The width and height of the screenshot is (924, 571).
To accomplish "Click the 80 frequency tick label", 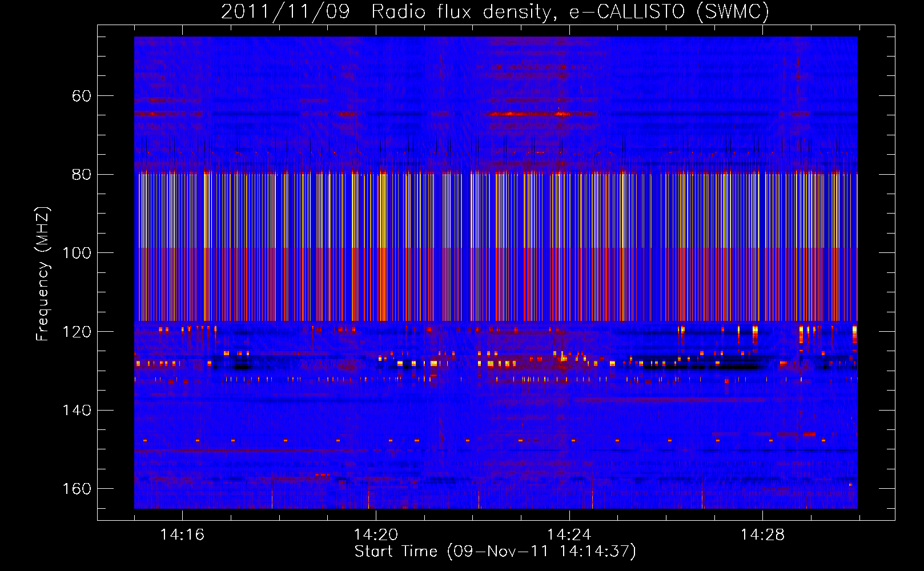I will point(82,175).
